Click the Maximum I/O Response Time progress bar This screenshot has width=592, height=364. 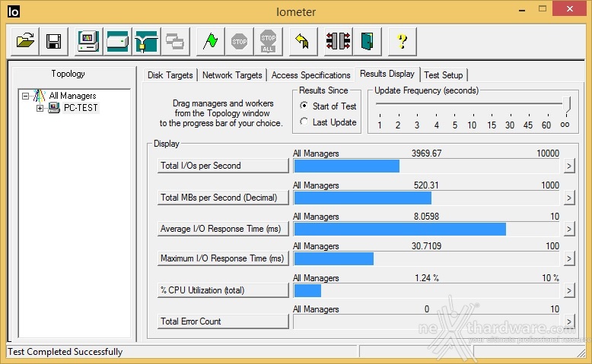[x=426, y=259]
